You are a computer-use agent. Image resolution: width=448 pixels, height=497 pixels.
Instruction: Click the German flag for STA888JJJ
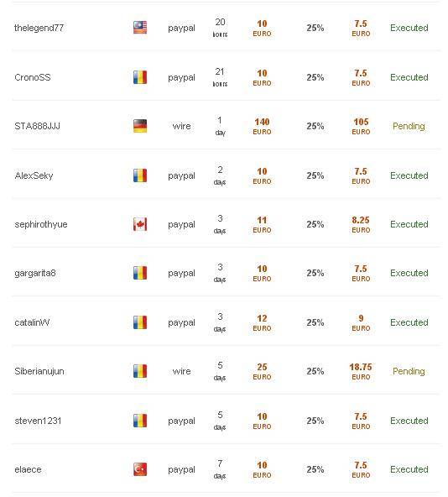point(140,126)
